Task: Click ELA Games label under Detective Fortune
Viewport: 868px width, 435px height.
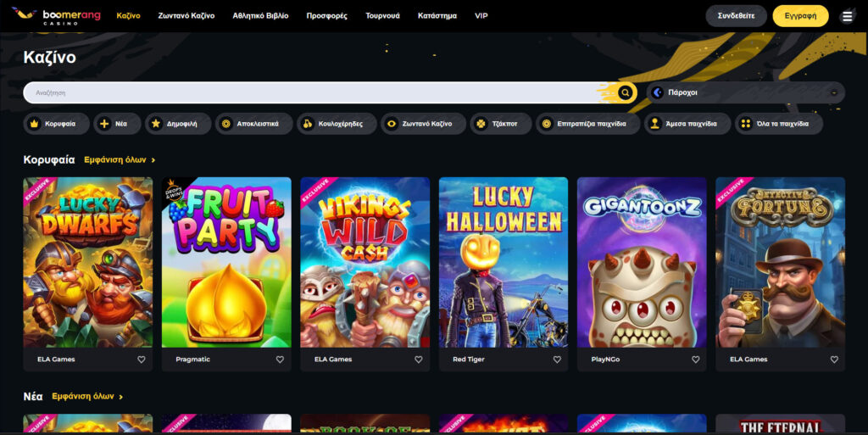Action: point(748,360)
